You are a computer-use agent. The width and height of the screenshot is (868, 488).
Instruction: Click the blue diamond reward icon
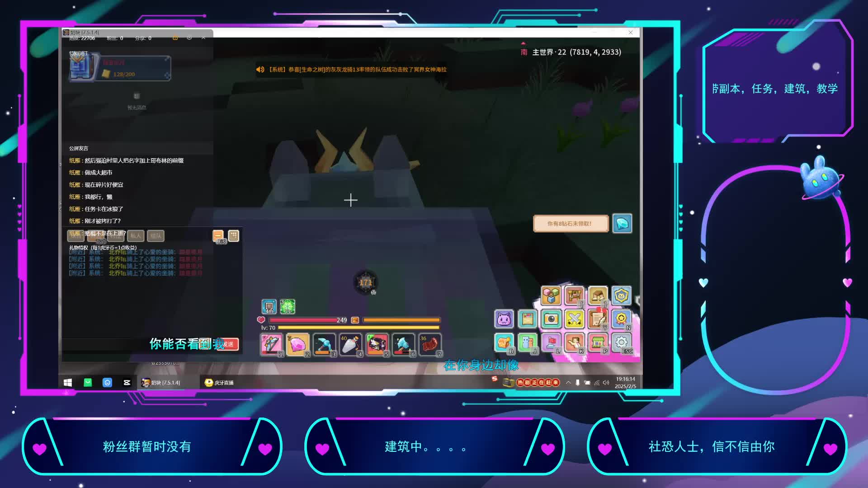tap(622, 224)
